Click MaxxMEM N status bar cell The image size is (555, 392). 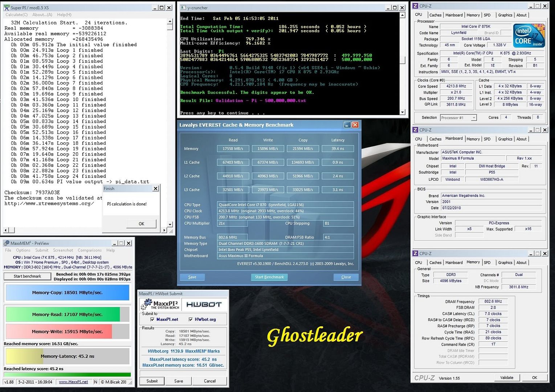95,382
